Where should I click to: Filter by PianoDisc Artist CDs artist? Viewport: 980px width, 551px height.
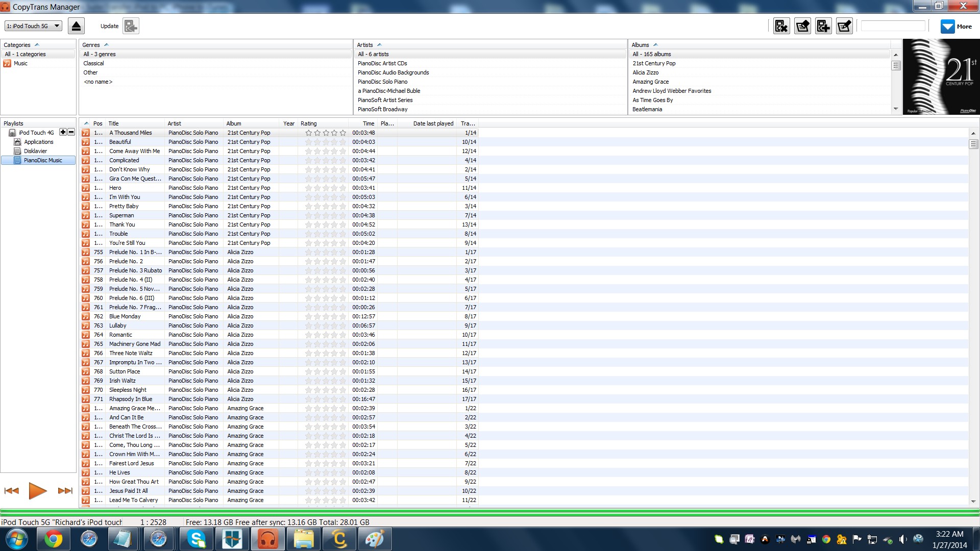(x=382, y=63)
